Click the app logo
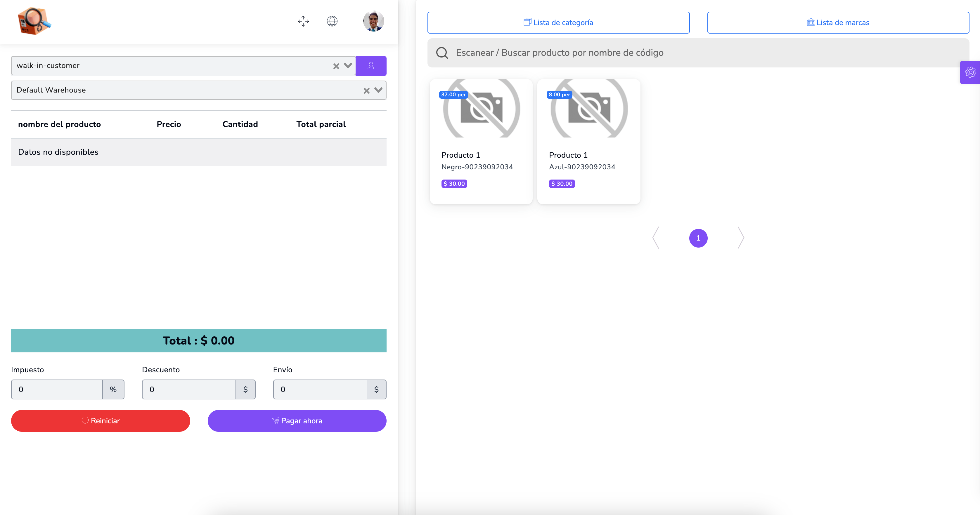 (34, 21)
